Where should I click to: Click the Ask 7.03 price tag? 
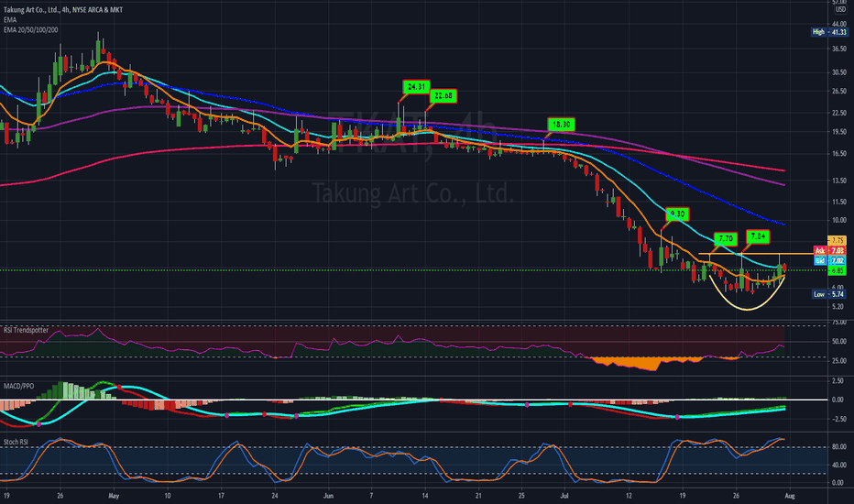coord(829,251)
